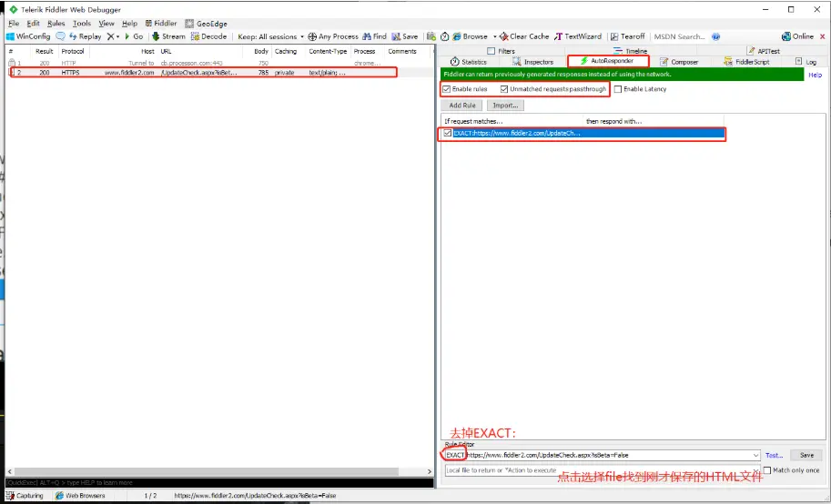
Task: Open the Edit menu
Action: (x=34, y=24)
